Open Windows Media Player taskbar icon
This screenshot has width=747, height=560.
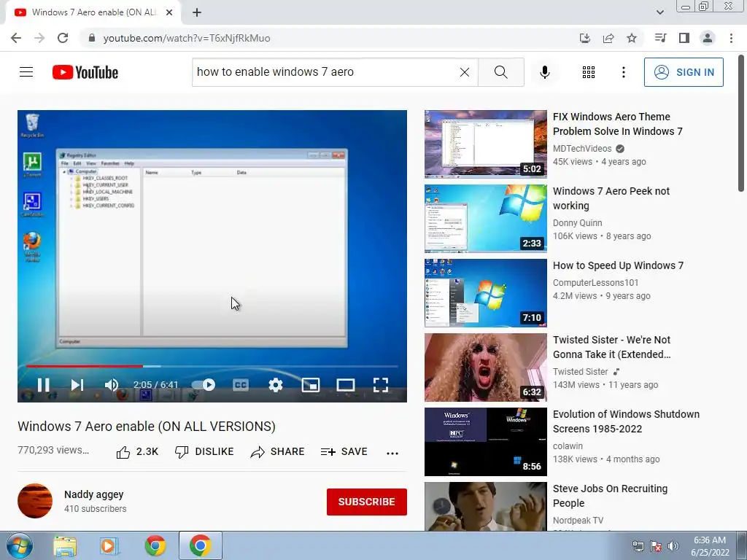pyautogui.click(x=109, y=545)
